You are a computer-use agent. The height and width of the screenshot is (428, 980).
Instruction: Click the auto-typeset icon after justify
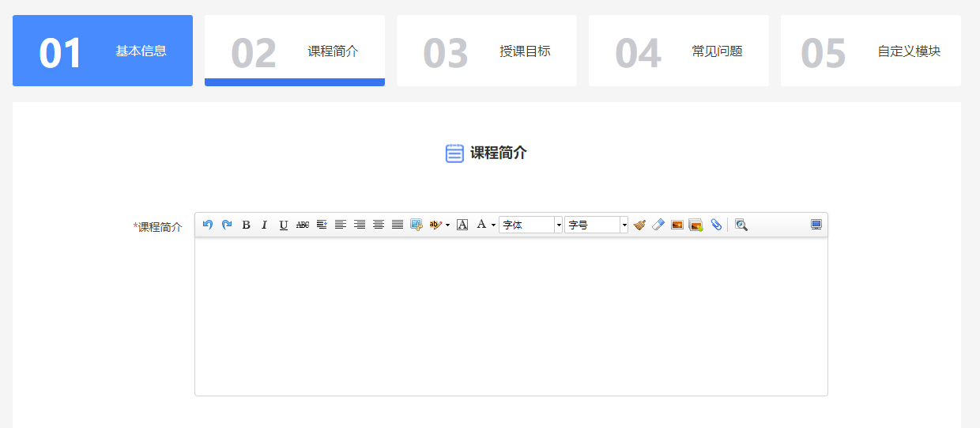coord(416,225)
